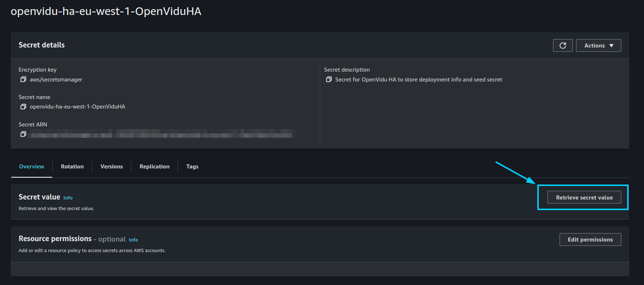Copy the secret name to clipboard
This screenshot has width=644, height=285.
coord(23,107)
